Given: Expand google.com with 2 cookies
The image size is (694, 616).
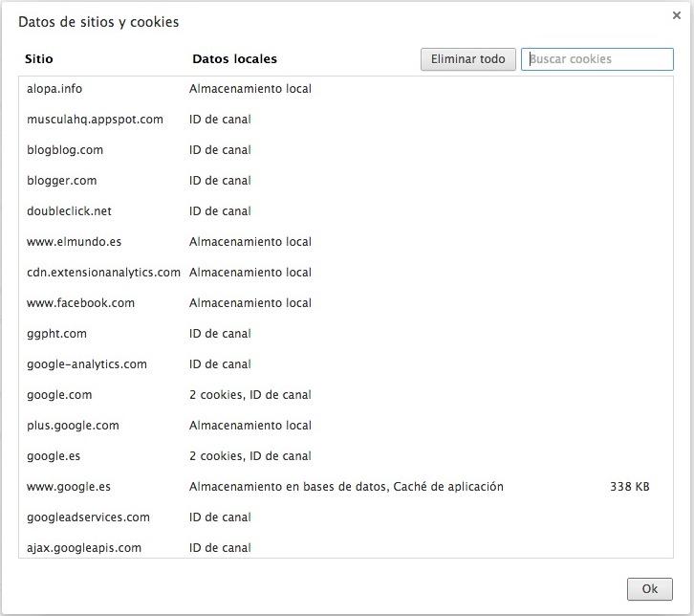Looking at the screenshot, I should (59, 395).
